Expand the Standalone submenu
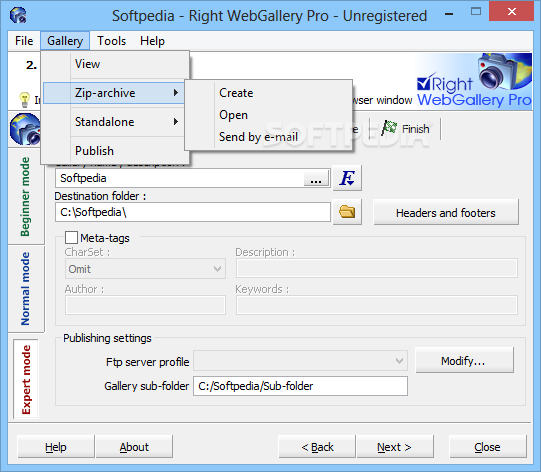 [x=116, y=122]
